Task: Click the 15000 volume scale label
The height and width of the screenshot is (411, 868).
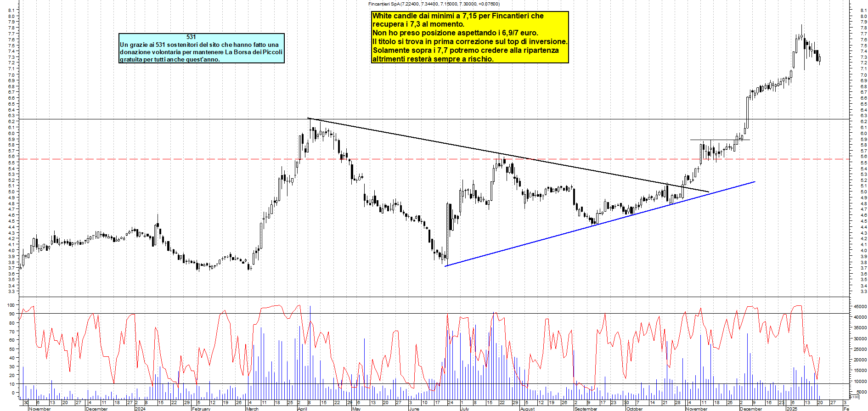Action: click(x=860, y=371)
